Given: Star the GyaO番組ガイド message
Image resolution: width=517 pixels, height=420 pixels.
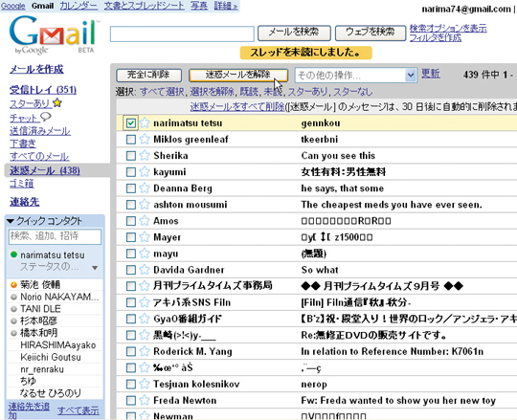Looking at the screenshot, I should (x=145, y=319).
